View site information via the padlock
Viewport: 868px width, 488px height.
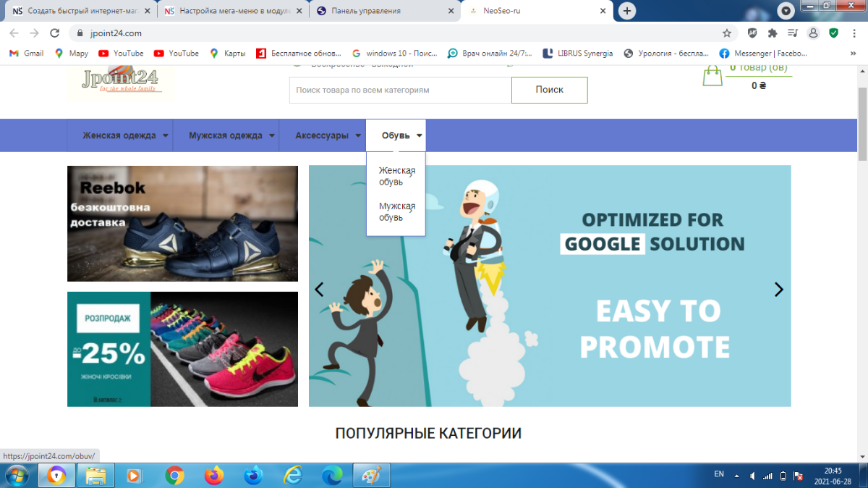[80, 33]
